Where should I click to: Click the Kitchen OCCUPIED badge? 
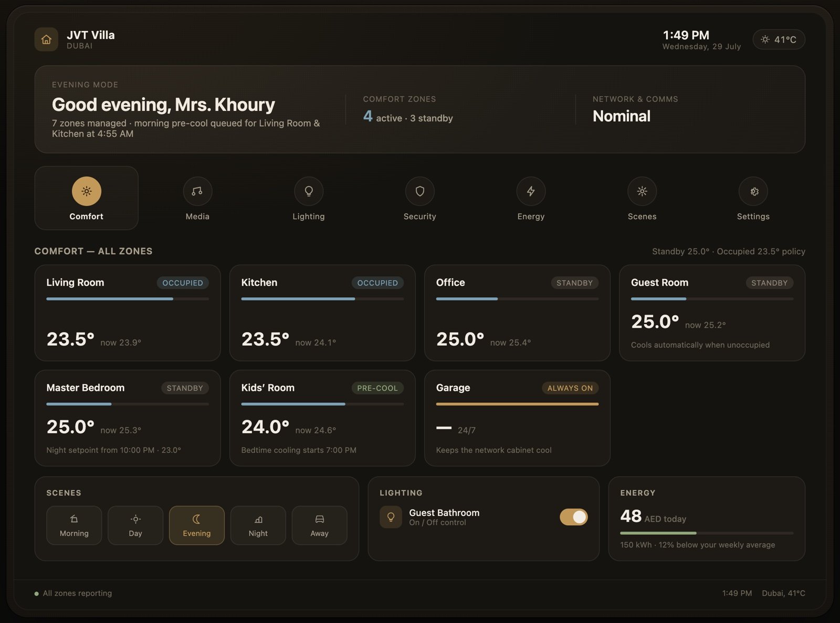point(377,283)
